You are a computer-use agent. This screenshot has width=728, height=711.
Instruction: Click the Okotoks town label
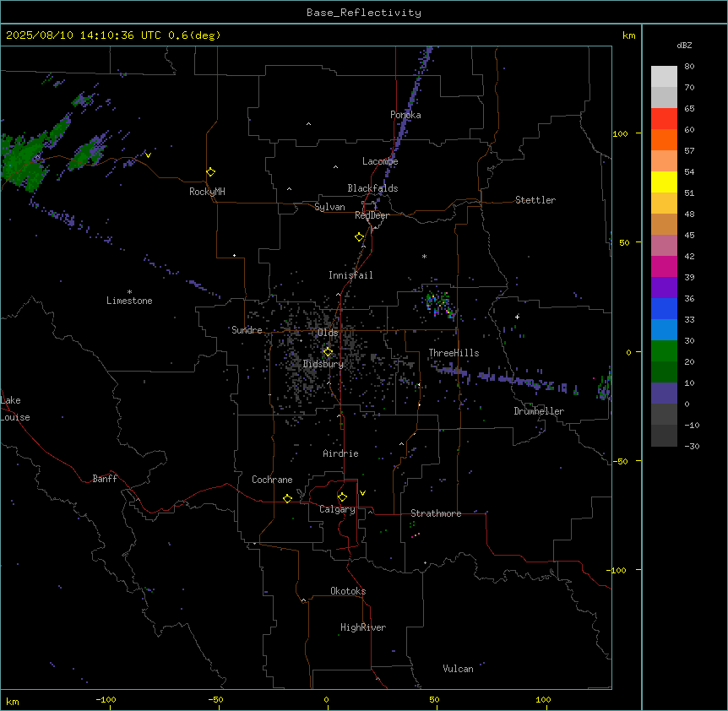[x=348, y=591]
